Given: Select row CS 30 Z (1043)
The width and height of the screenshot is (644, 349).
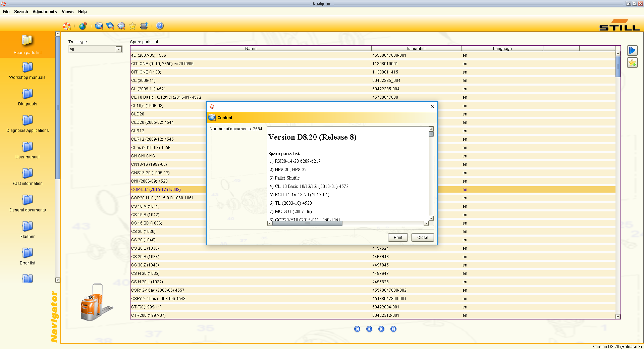Looking at the screenshot, I should (x=373, y=265).
